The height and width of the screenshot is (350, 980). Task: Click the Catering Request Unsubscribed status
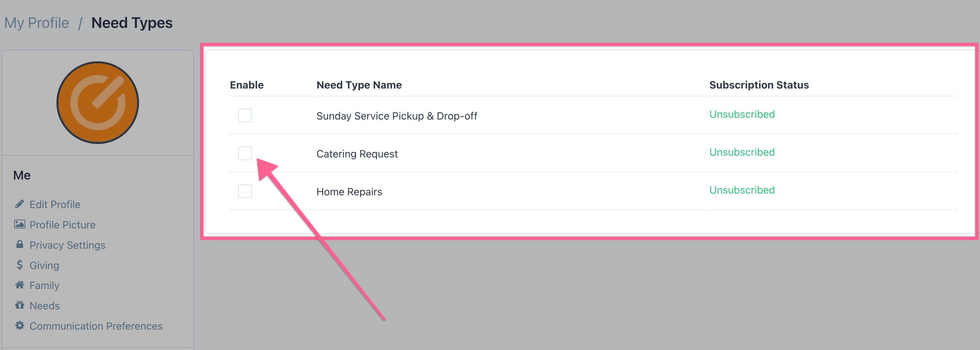pyautogui.click(x=742, y=152)
